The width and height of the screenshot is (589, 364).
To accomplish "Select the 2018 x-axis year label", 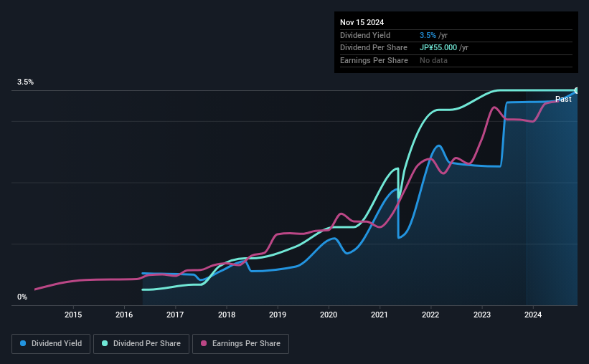I will click(227, 315).
